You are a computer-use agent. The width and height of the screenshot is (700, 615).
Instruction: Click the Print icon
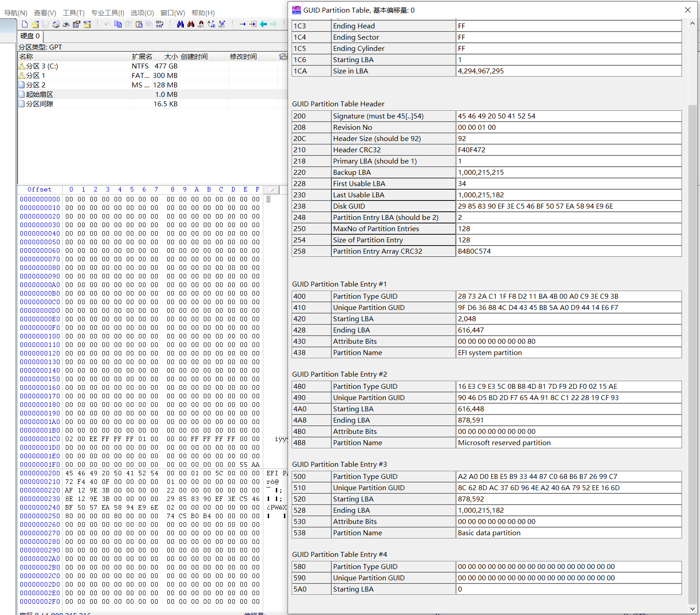click(66, 24)
